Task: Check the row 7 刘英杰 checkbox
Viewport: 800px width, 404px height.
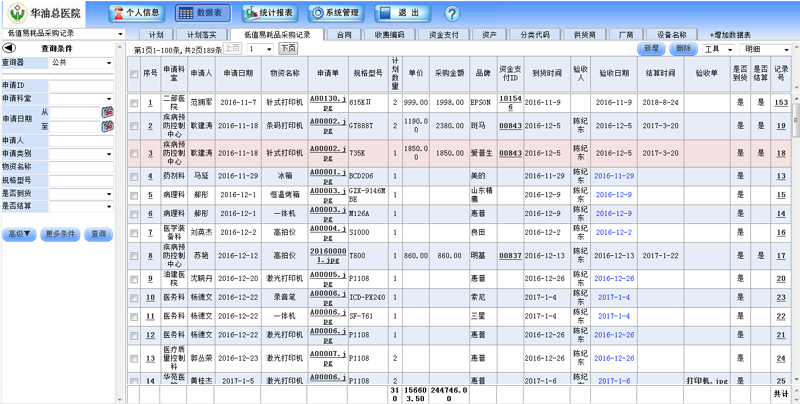Action: pos(134,233)
